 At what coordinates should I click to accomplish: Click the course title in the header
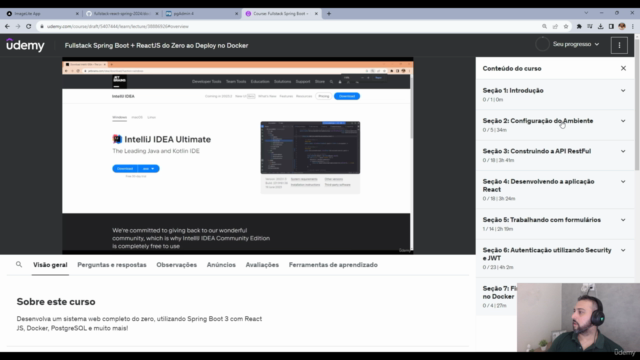coord(156,45)
